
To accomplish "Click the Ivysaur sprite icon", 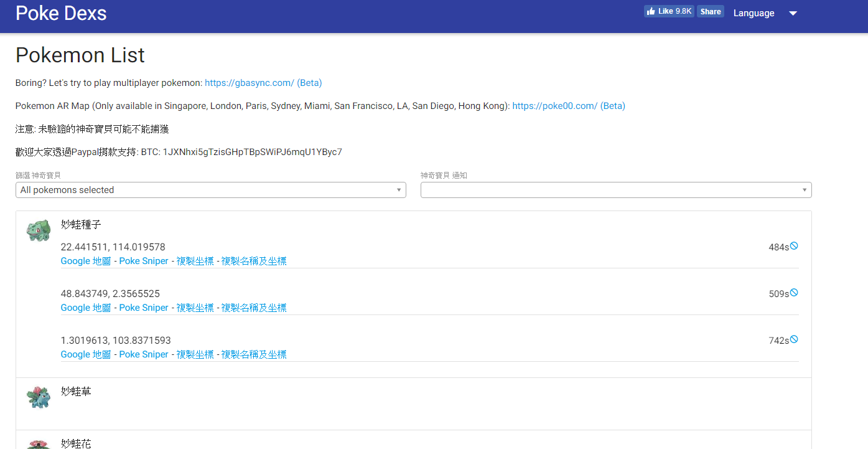I will pos(38,397).
